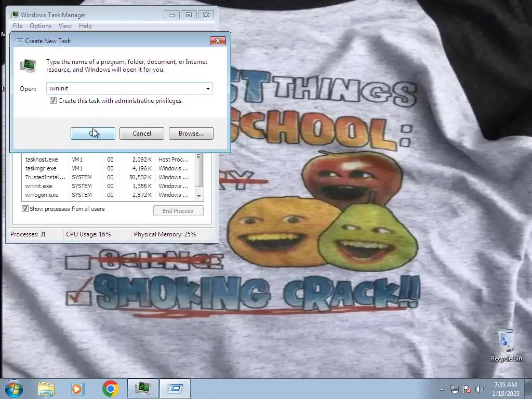Viewport: 532px width, 399px height.
Task: Click the 4,196 K memory value
Action: click(x=142, y=168)
